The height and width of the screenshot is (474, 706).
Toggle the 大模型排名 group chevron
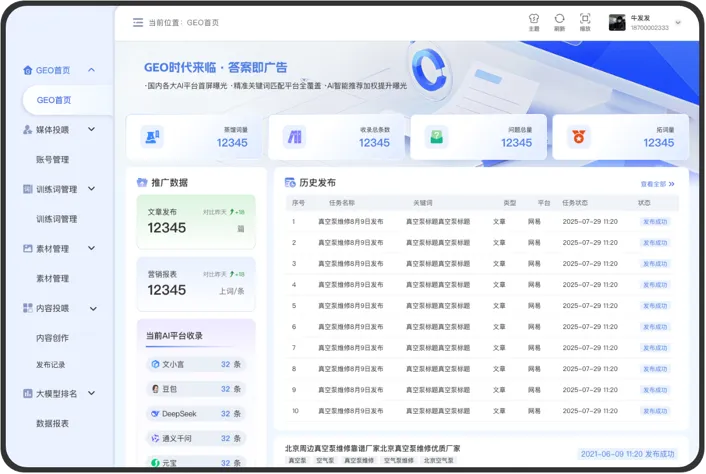coord(91,393)
